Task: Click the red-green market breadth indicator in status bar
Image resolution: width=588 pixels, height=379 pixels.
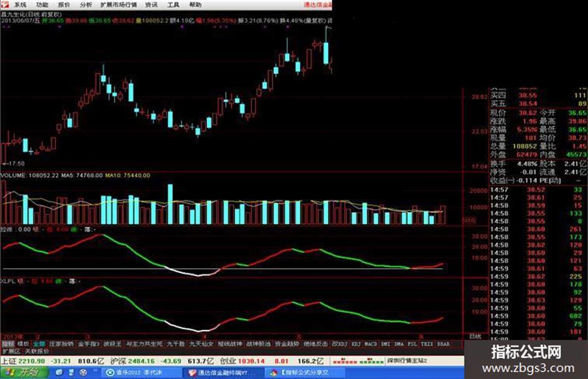Action: point(358,361)
